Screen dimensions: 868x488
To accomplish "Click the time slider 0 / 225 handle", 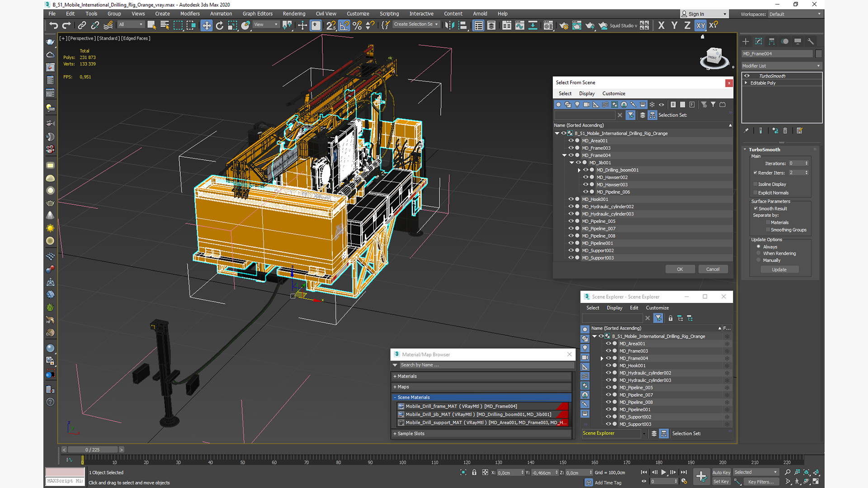I will point(93,450).
